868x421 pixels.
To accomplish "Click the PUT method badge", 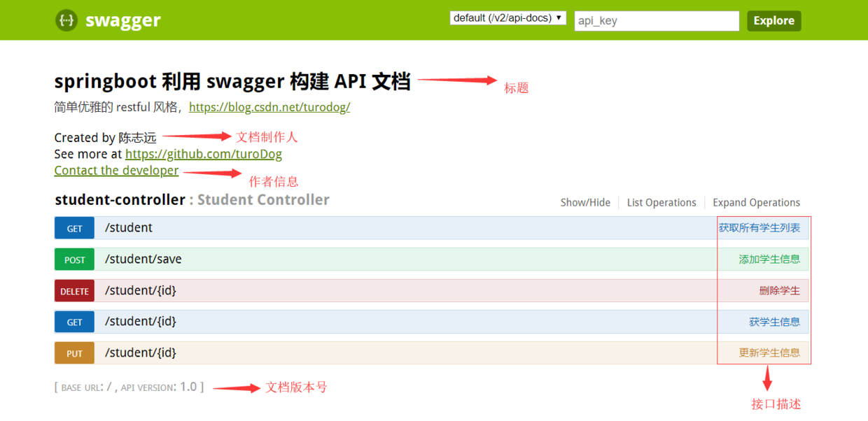I will pos(75,353).
